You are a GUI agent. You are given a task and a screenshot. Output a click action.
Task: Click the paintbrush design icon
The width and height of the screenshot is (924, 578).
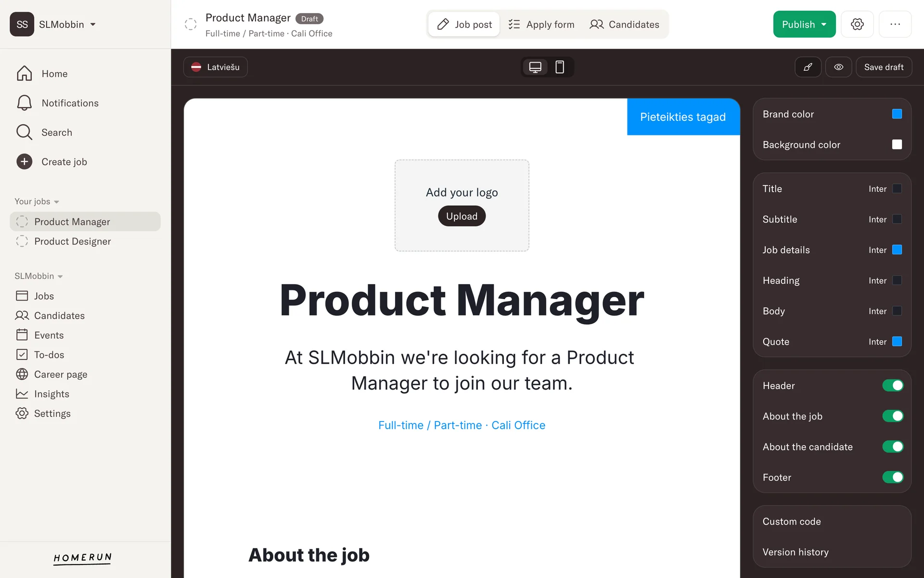click(808, 67)
